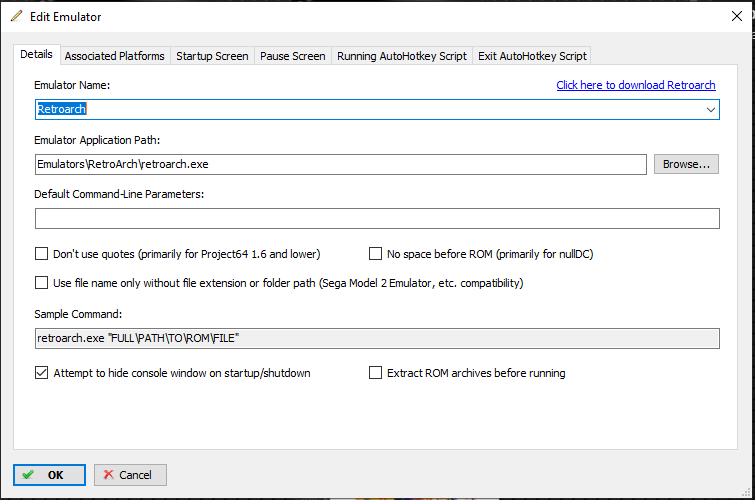Click the download Retroarch link

click(636, 85)
